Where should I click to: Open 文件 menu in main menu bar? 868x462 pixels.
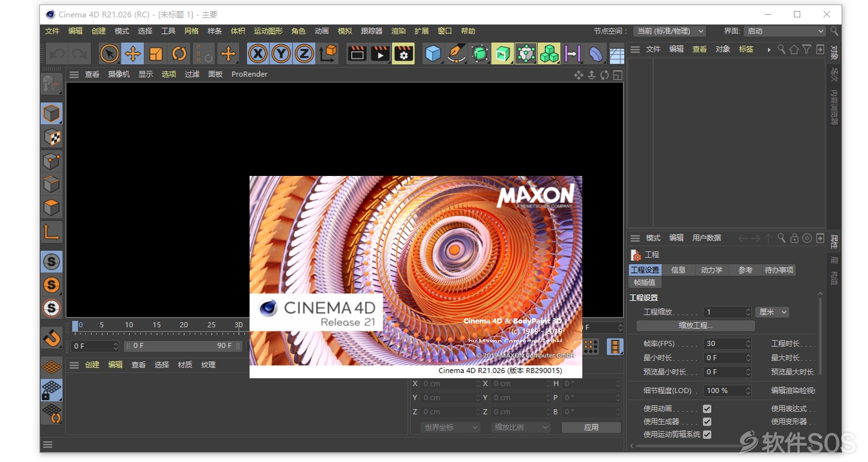(52, 31)
